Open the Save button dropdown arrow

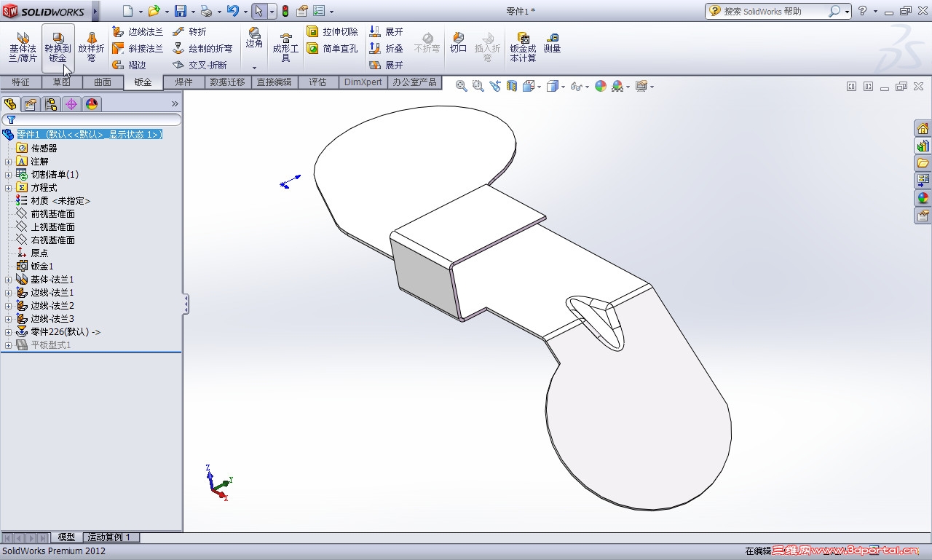pos(192,12)
